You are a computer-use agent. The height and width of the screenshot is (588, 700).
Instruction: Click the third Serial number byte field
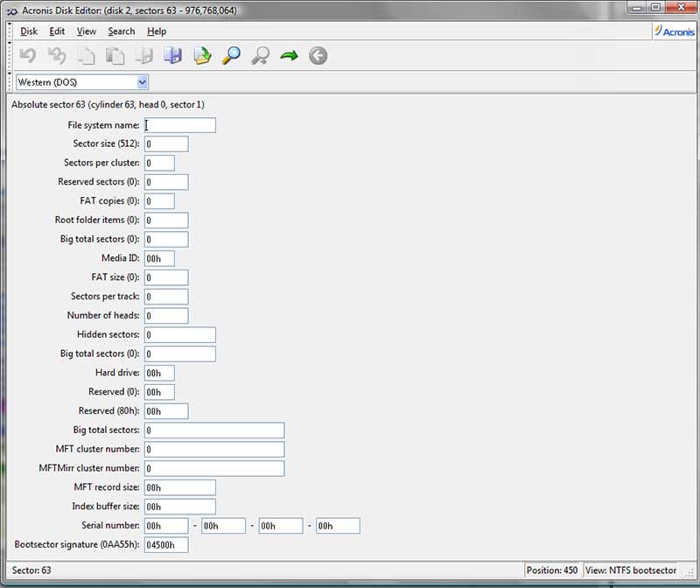280,526
